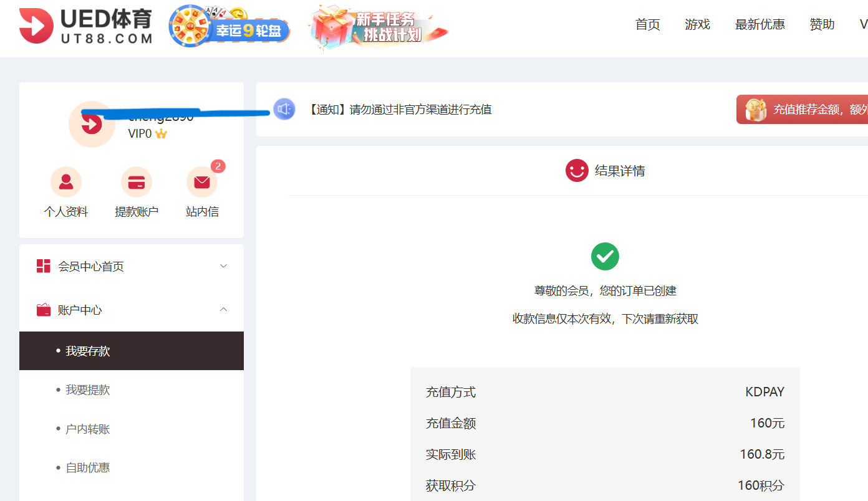The height and width of the screenshot is (501, 868).
Task: Select the 提款账户 bank card icon
Action: [x=137, y=181]
